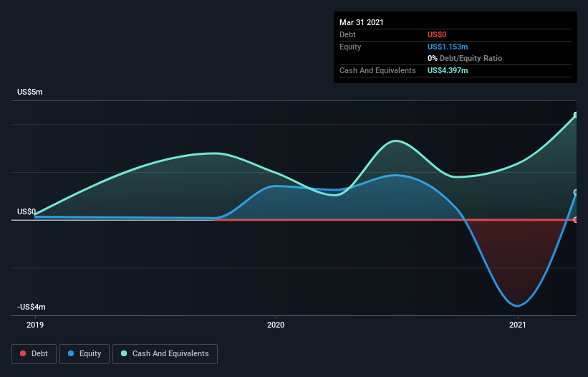Click the Equity row label in tooltip
This screenshot has width=588, height=377.
coord(350,47)
